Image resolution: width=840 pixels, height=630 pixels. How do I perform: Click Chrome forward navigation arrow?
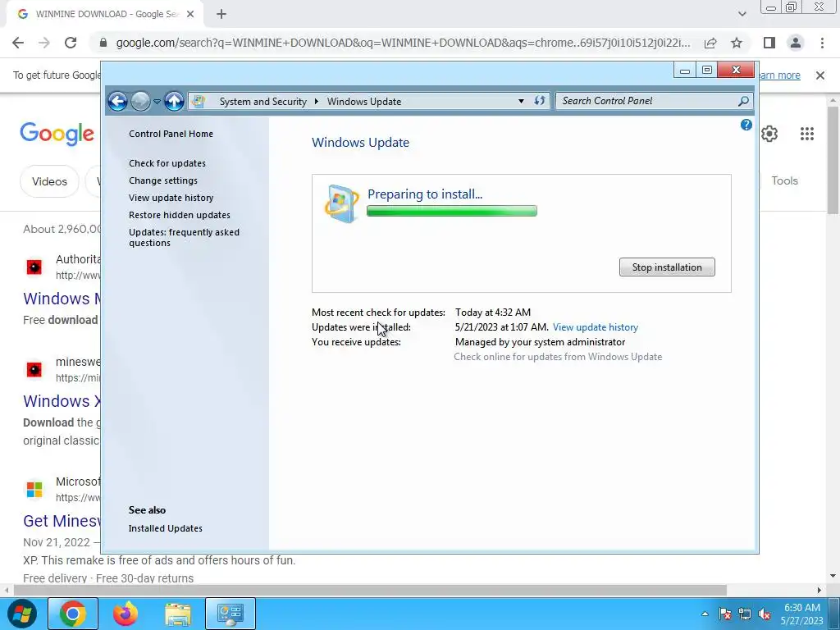coord(44,43)
